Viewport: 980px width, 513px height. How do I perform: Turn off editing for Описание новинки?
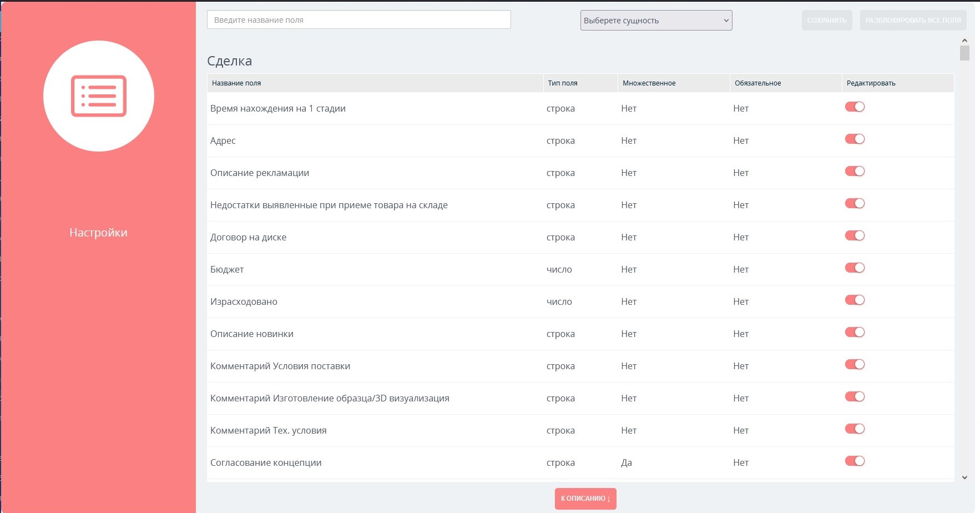[855, 333]
